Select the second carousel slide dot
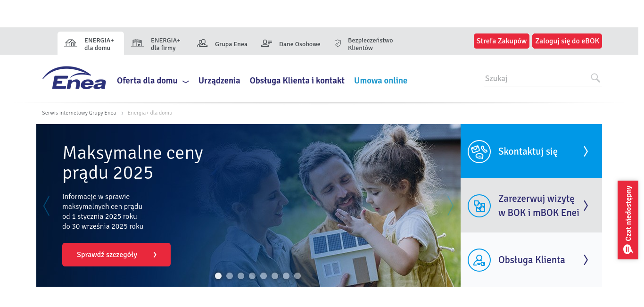 pos(230,276)
